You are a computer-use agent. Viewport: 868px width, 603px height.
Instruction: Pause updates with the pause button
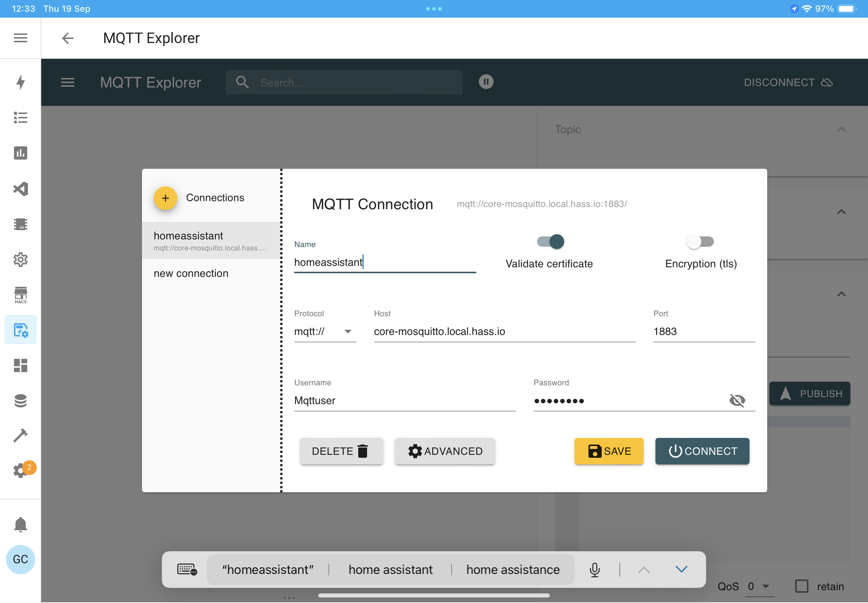486,82
